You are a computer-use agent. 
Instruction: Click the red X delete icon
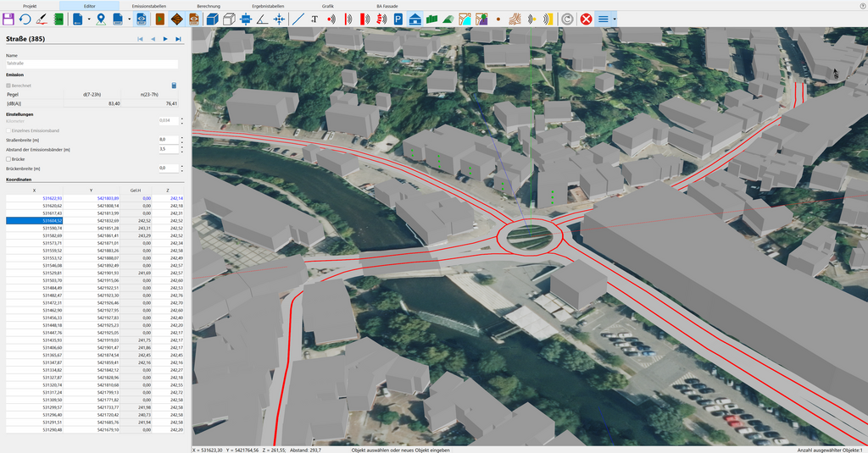point(586,19)
